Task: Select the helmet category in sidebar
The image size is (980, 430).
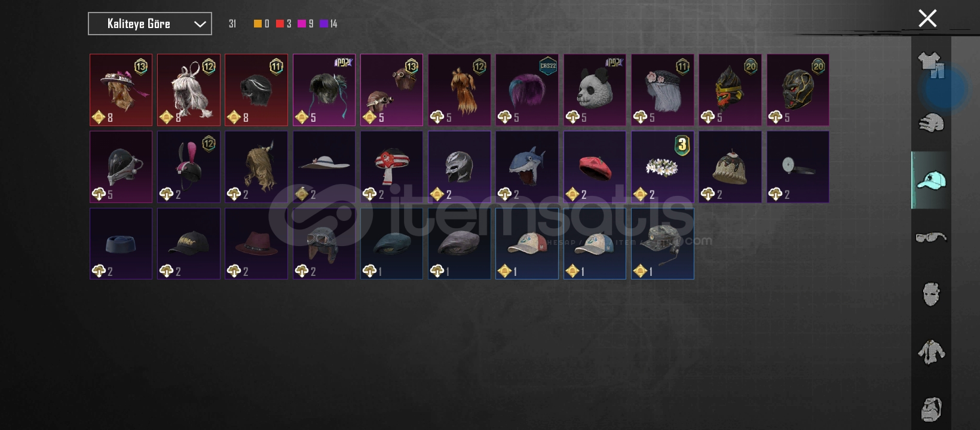Action: (x=930, y=122)
